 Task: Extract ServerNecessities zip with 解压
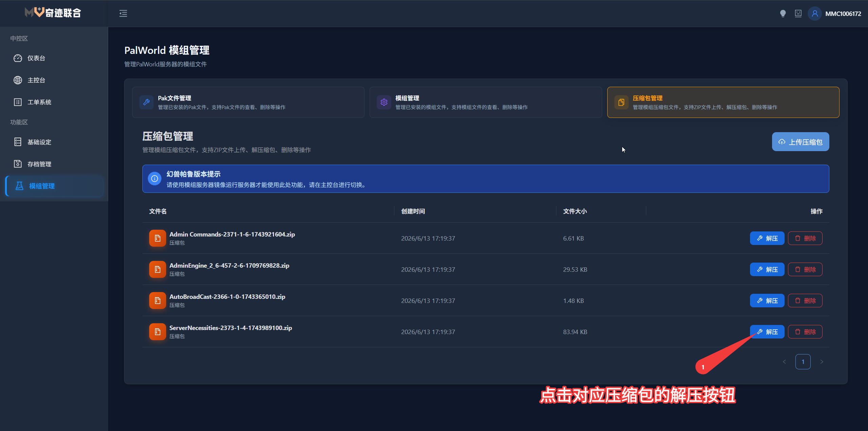(x=767, y=332)
